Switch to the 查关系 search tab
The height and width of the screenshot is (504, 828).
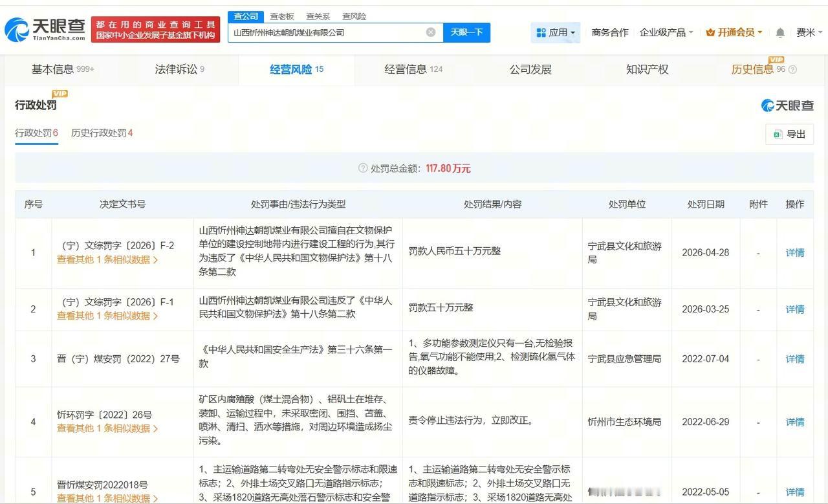pyautogui.click(x=318, y=16)
